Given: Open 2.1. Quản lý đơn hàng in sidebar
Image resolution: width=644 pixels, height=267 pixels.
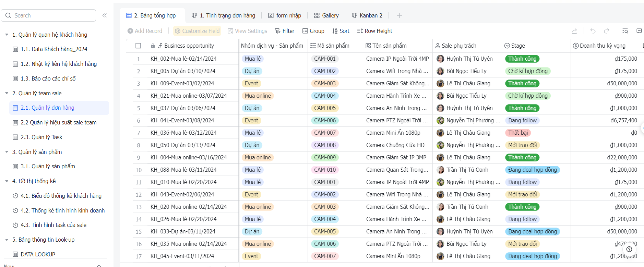Looking at the screenshot, I should point(59,108).
